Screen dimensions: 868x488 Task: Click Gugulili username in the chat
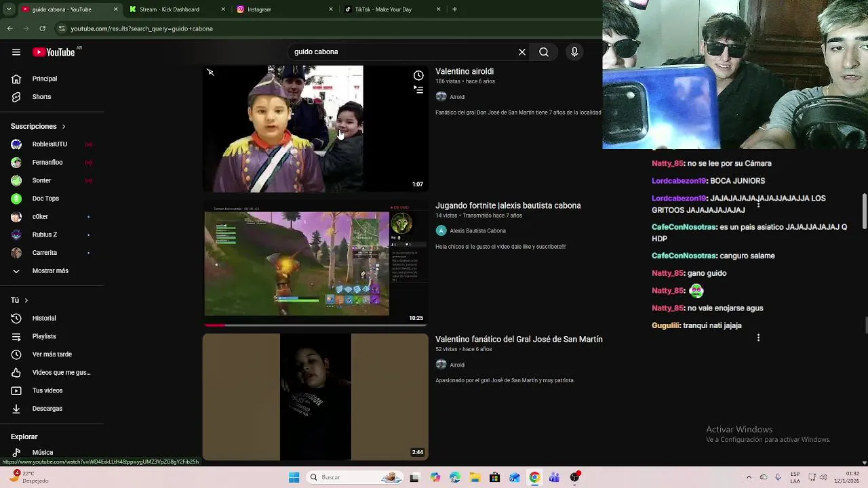(666, 325)
